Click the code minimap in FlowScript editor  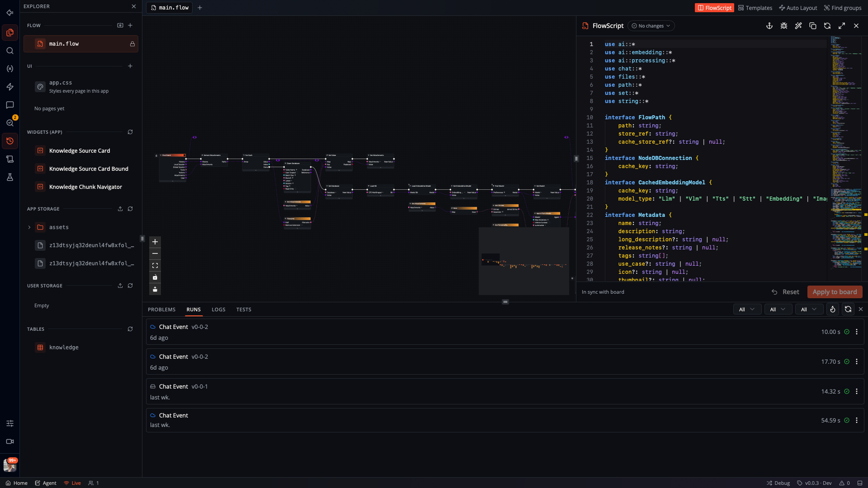tap(846, 154)
